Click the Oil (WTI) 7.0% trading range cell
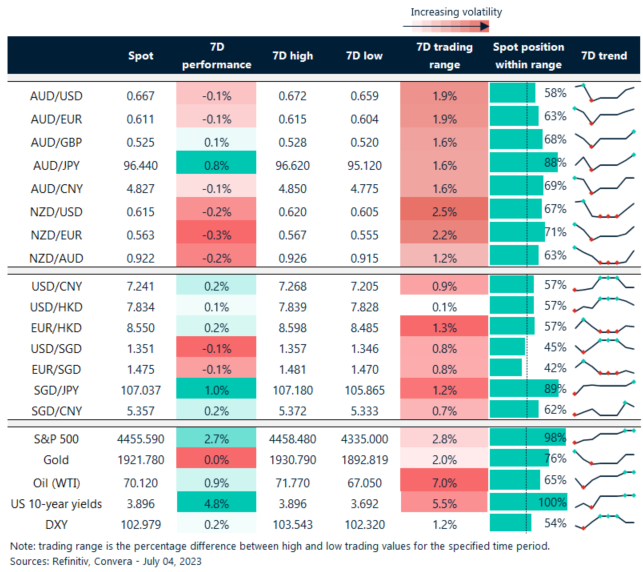The image size is (643, 572). [437, 452]
